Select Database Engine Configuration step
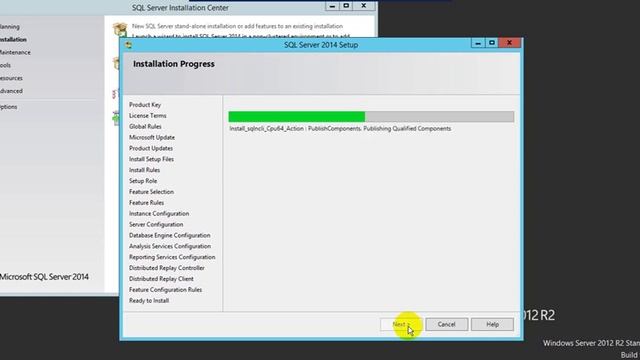The image size is (640, 360). tap(170, 236)
